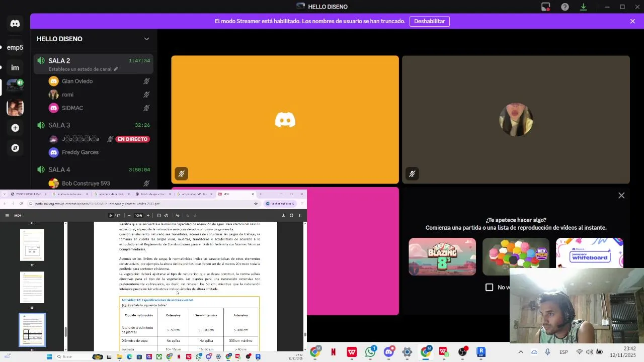This screenshot has width=644, height=362.
Task: Launch Hex Puzzle activity
Action: click(516, 256)
